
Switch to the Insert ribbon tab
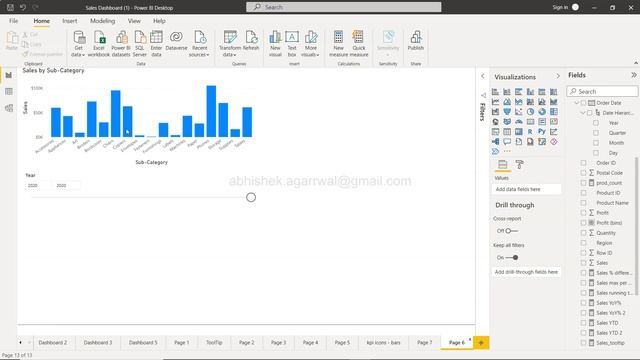pos(70,21)
